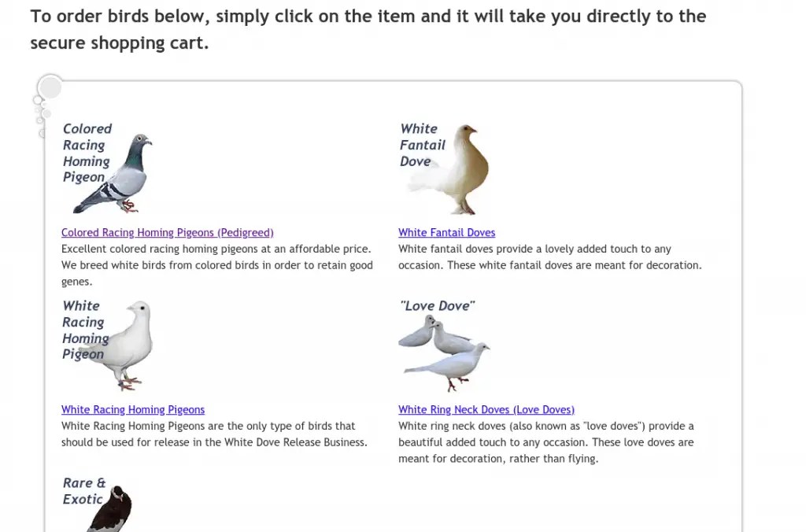
Task: Open the White Fantail Doves link
Action: tap(446, 232)
